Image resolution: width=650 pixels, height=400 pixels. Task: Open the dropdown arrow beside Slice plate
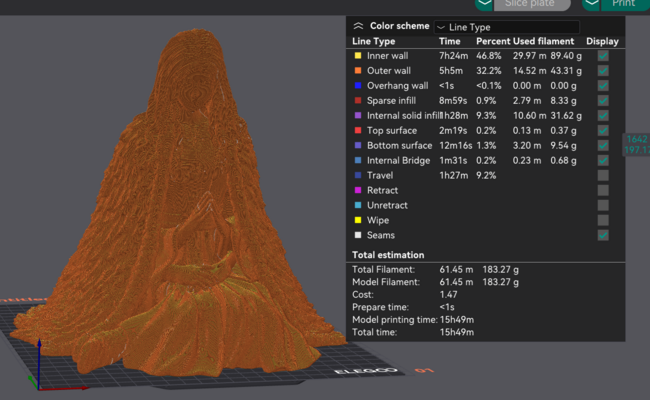pyautogui.click(x=484, y=4)
